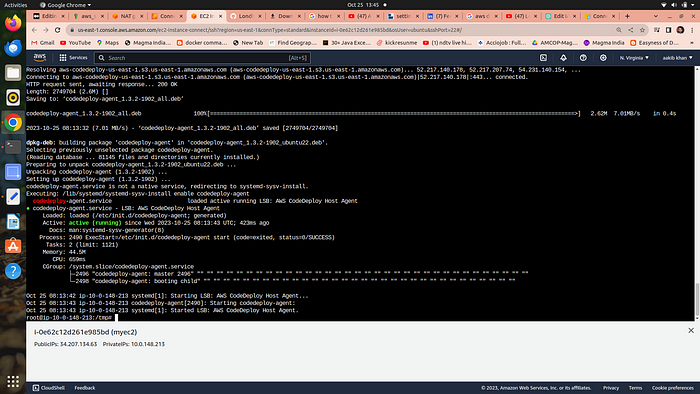This screenshot has height=394, width=700.
Task: Show applications grid in the dock
Action: pos(13,382)
